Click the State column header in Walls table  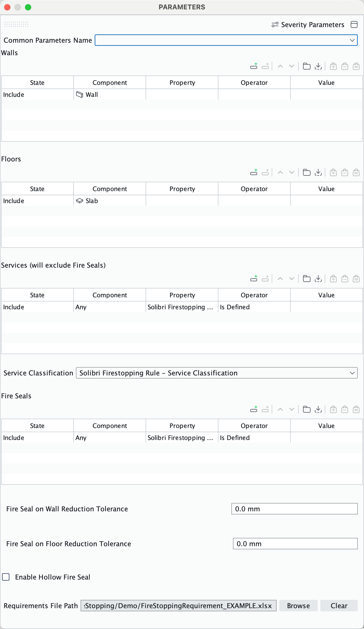[x=37, y=83]
